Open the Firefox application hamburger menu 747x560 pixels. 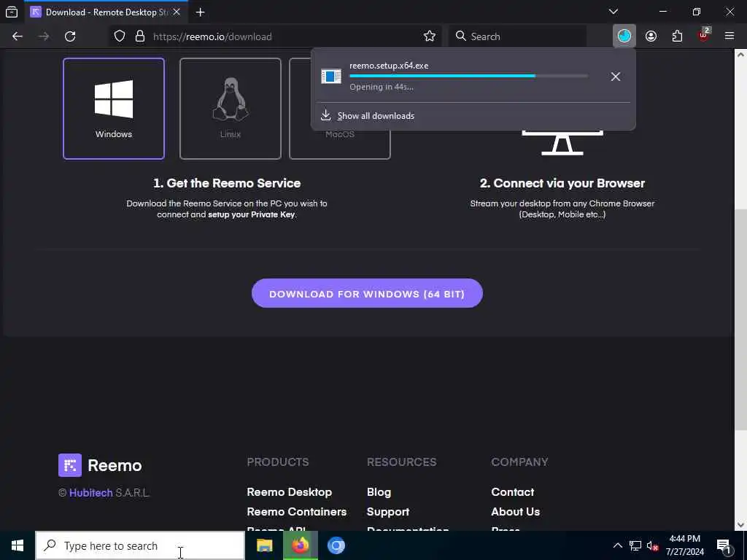(x=729, y=36)
